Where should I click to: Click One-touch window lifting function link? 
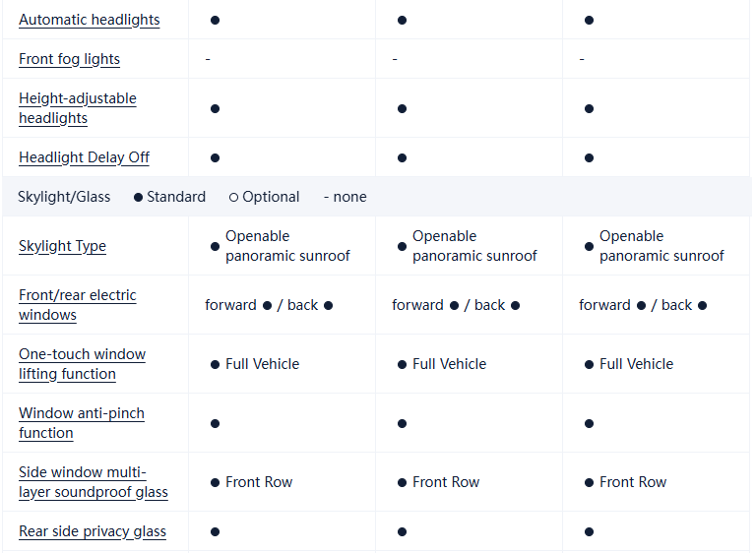click(82, 364)
